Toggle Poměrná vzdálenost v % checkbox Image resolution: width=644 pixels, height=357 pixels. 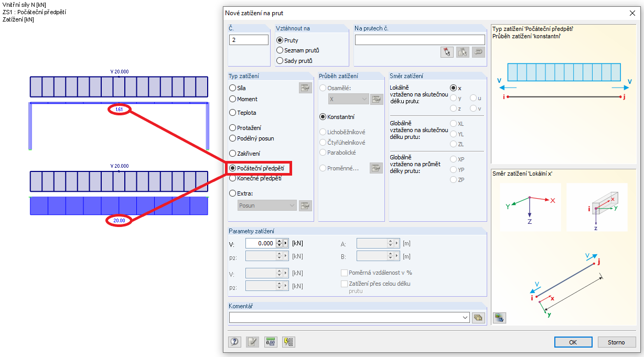point(345,273)
